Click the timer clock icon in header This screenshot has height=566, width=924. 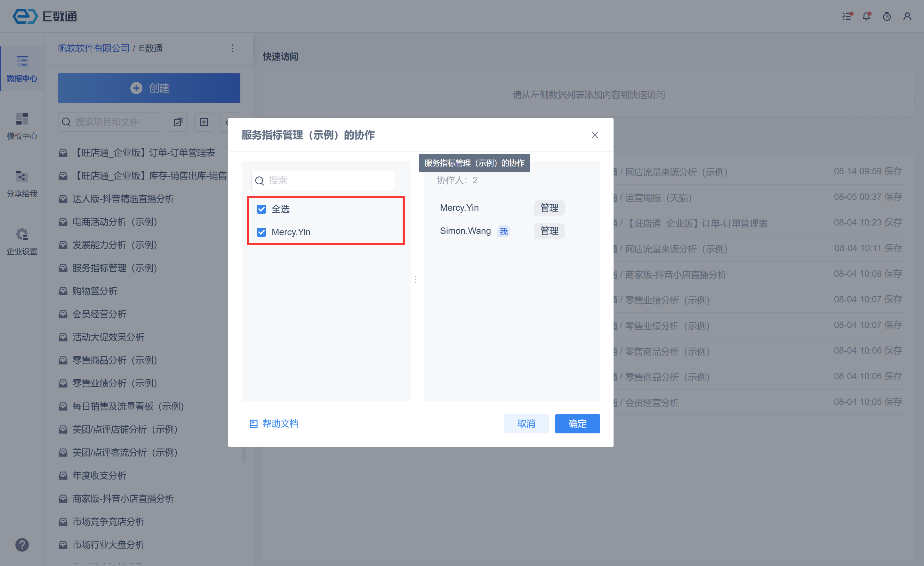[x=887, y=16]
